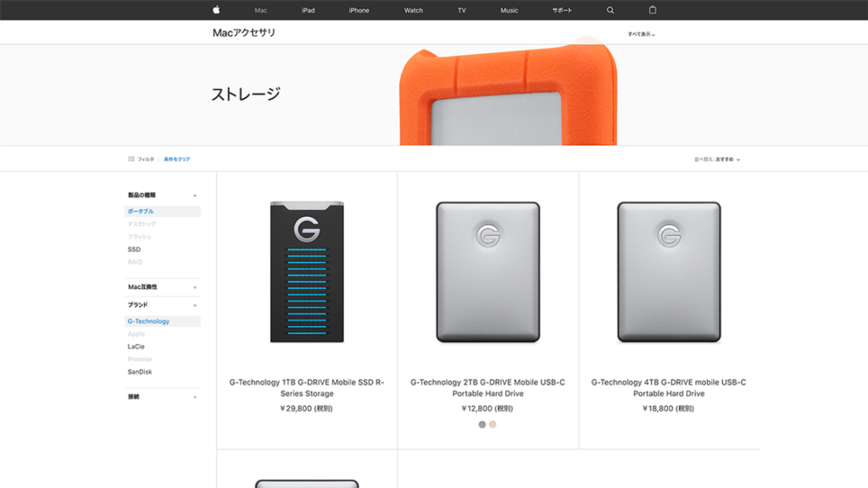Click the Apple logo icon
Viewport: 868px width, 488px height.
click(x=216, y=10)
